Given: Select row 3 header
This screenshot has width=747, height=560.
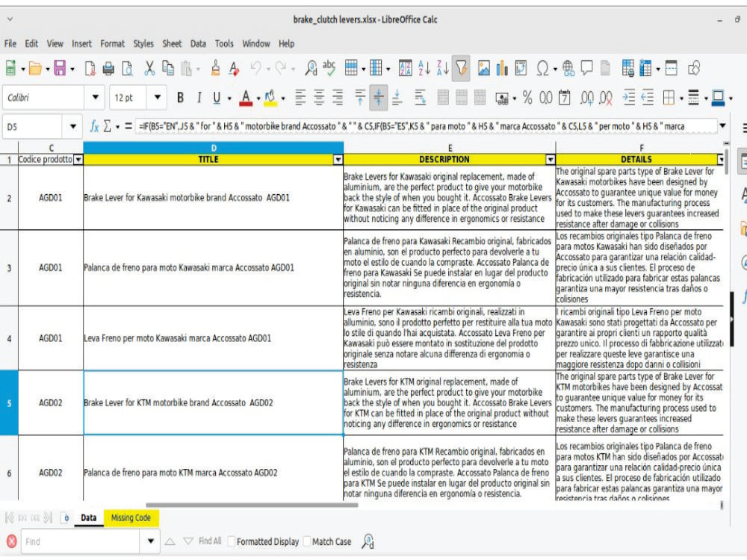Looking at the screenshot, I should pyautogui.click(x=9, y=268).
